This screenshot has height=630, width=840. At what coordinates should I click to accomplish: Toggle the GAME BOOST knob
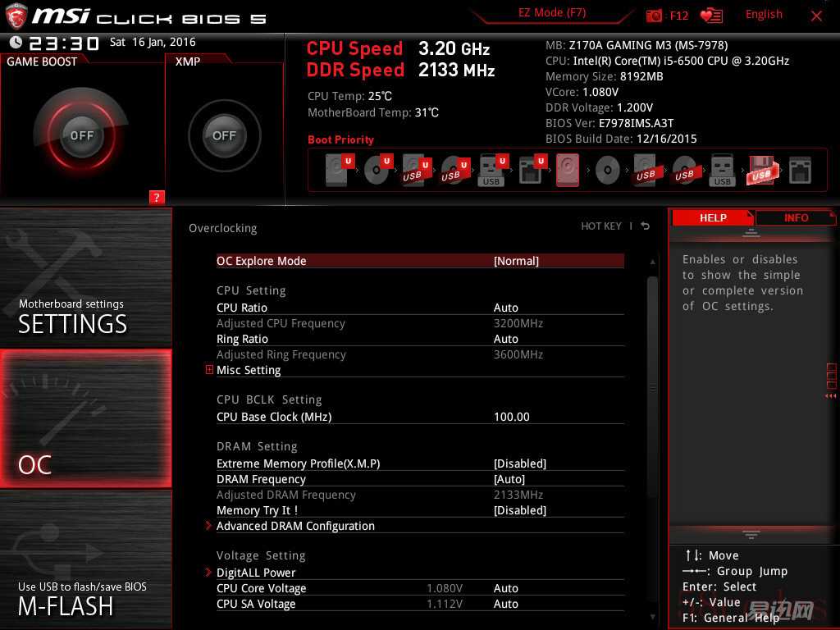[81, 135]
